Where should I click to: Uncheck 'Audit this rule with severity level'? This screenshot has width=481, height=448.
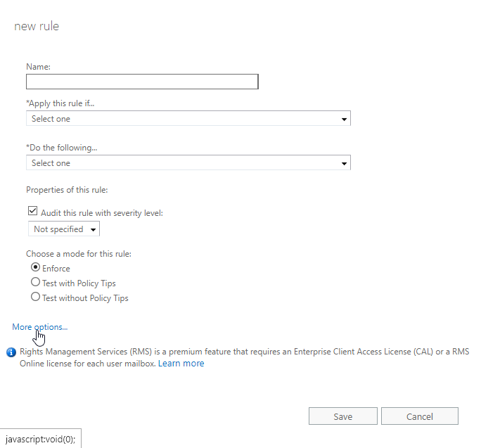32,212
